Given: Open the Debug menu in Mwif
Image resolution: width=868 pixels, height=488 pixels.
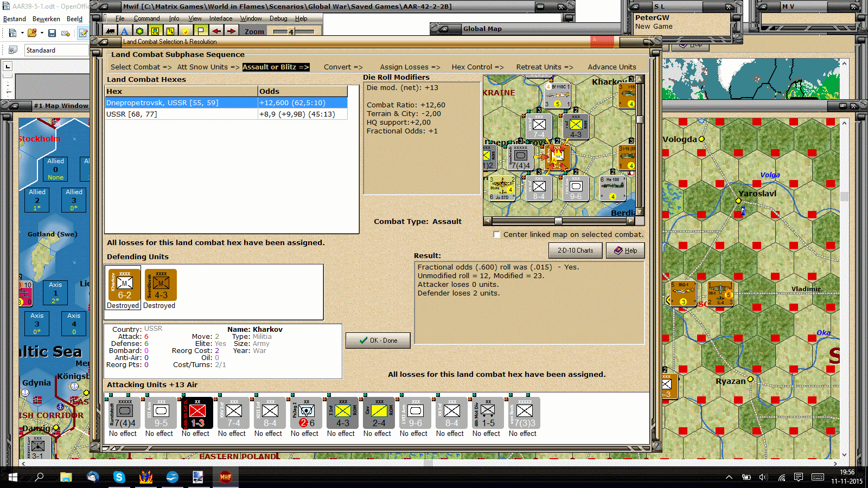Looking at the screenshot, I should click(x=278, y=18).
